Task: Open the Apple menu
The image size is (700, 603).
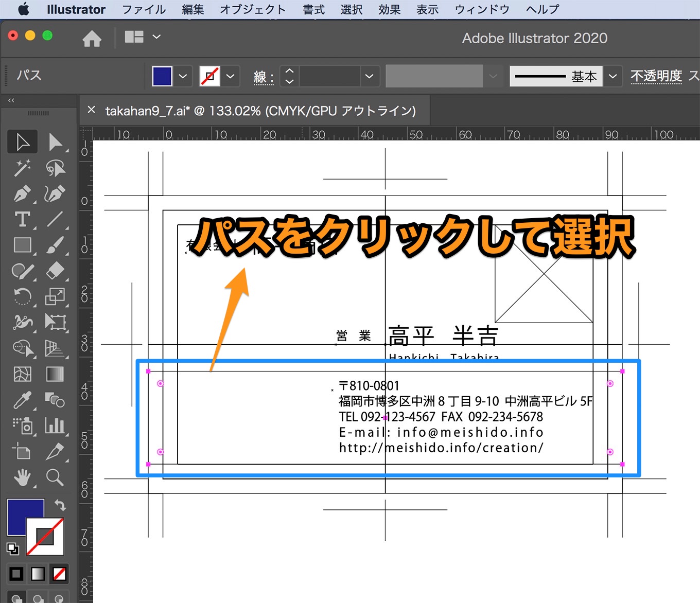Action: 24,9
